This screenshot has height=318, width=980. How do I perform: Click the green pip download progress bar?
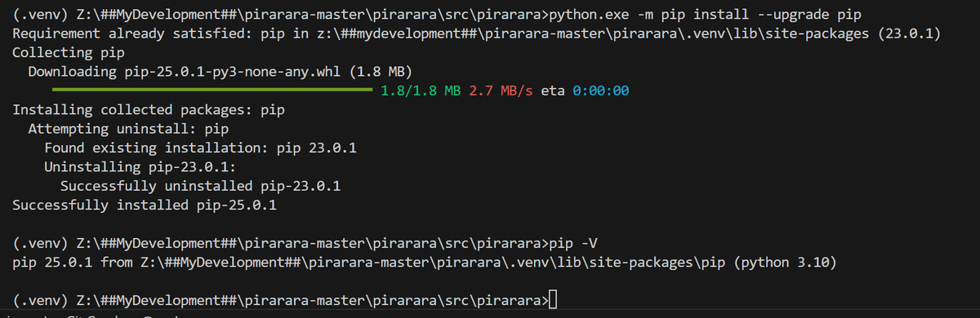pos(212,90)
